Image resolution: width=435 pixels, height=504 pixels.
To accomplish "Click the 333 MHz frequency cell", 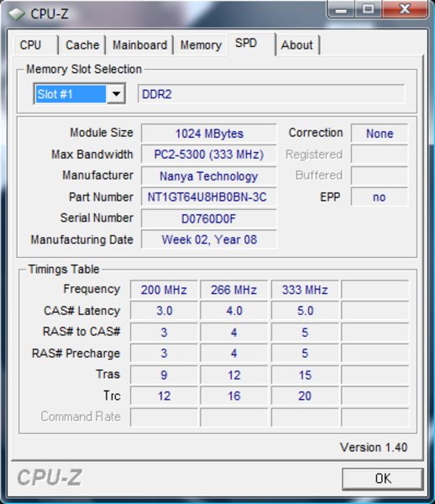I will [305, 289].
